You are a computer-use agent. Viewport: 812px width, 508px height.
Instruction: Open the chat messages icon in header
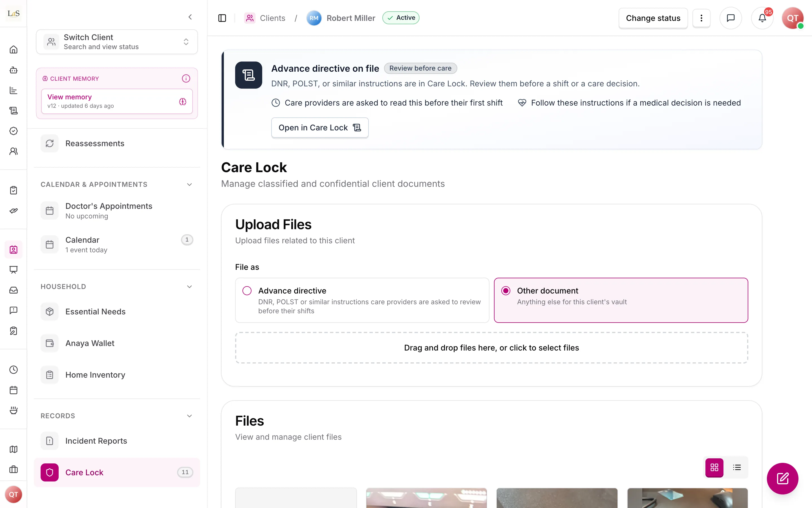click(731, 18)
